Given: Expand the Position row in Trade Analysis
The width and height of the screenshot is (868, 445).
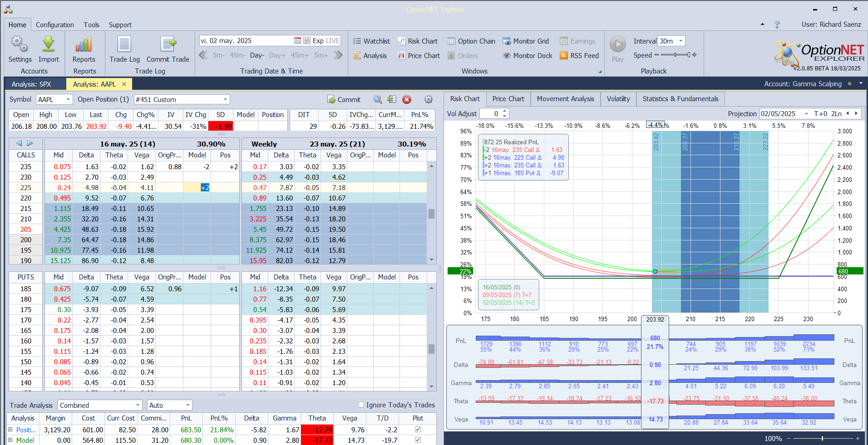Looking at the screenshot, I should (10, 429).
